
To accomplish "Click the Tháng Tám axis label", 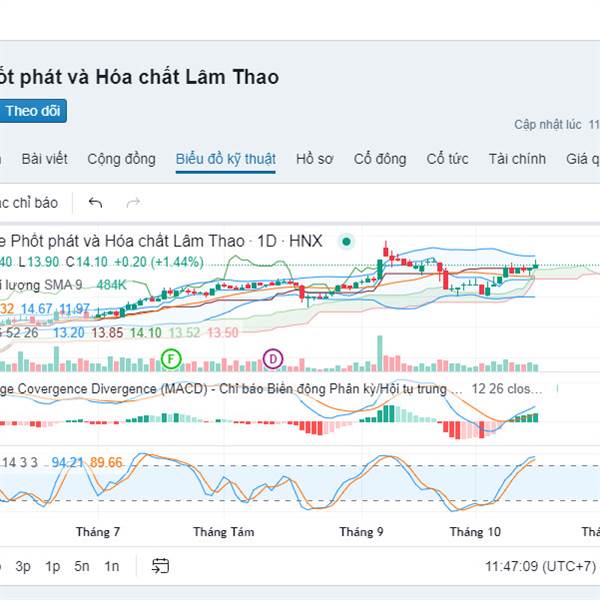I will 224,532.
